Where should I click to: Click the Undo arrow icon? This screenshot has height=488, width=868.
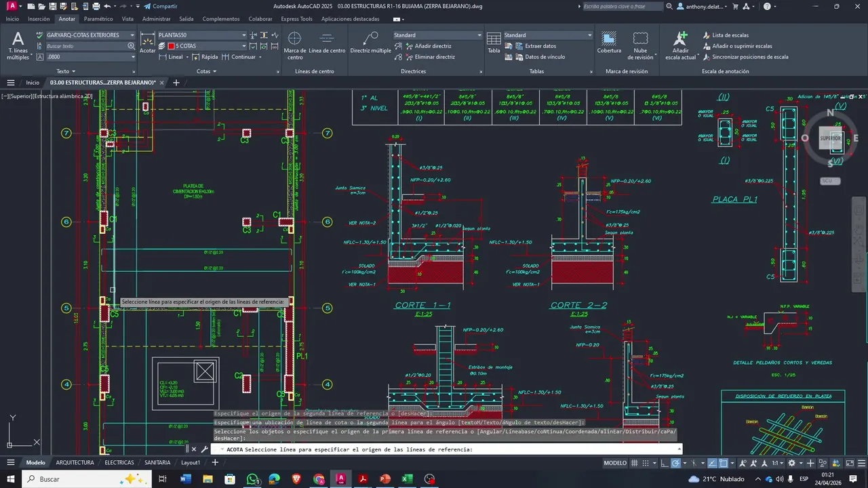click(107, 6)
